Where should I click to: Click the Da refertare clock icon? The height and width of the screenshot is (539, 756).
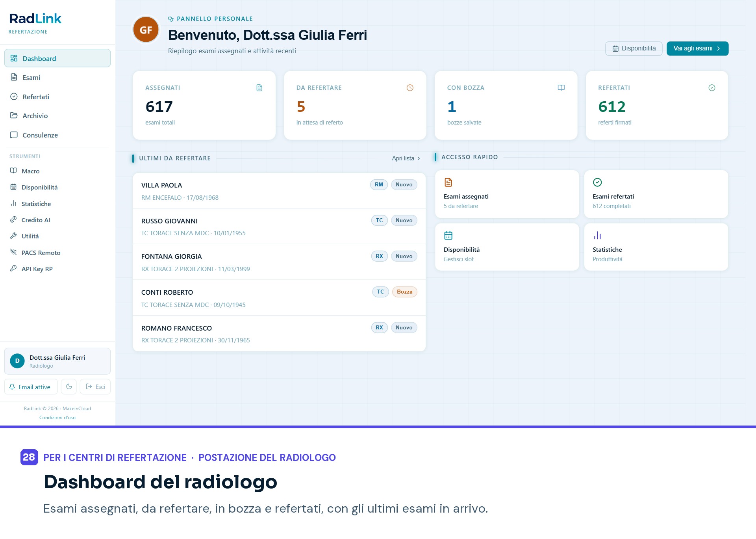click(x=410, y=88)
